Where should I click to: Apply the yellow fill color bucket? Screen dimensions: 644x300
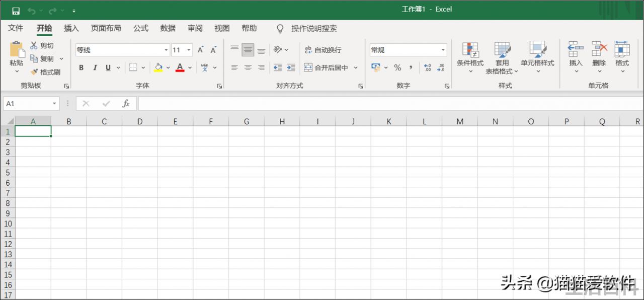click(x=158, y=67)
